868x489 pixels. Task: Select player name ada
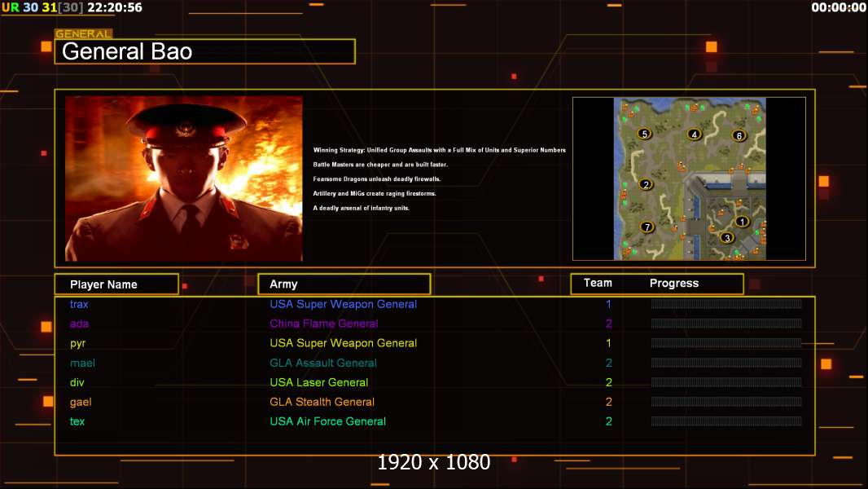(79, 324)
